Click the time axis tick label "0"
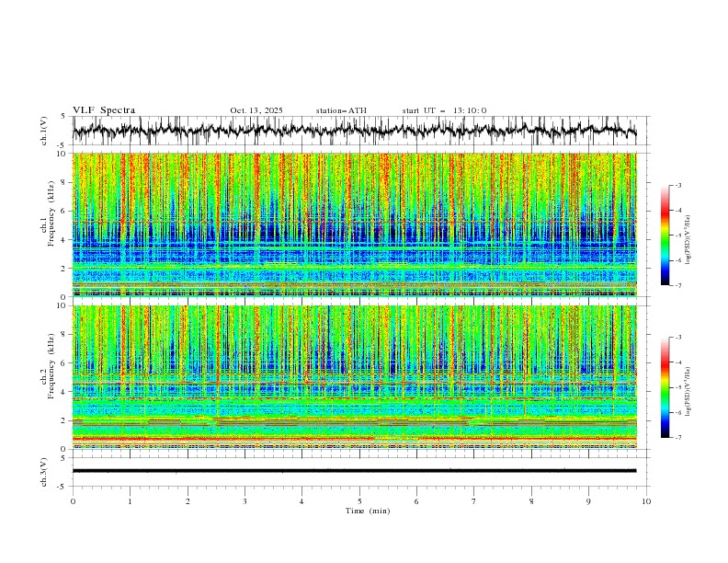The width and height of the screenshot is (728, 563). tap(73, 501)
